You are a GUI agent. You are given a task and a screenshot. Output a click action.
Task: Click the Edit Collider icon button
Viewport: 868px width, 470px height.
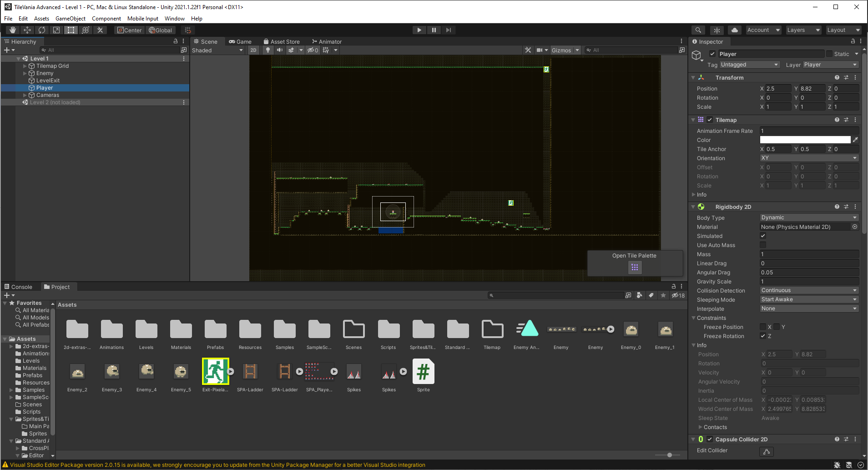pos(767,451)
